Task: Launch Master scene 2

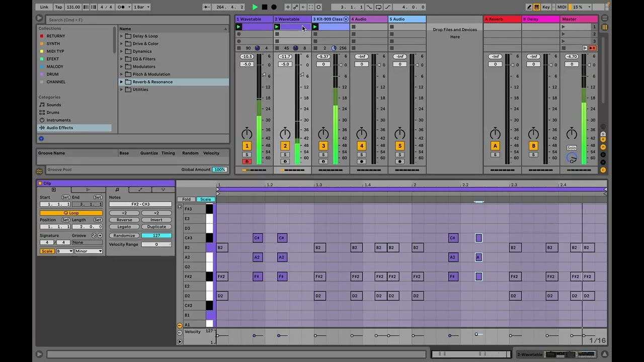Action: 563,34
